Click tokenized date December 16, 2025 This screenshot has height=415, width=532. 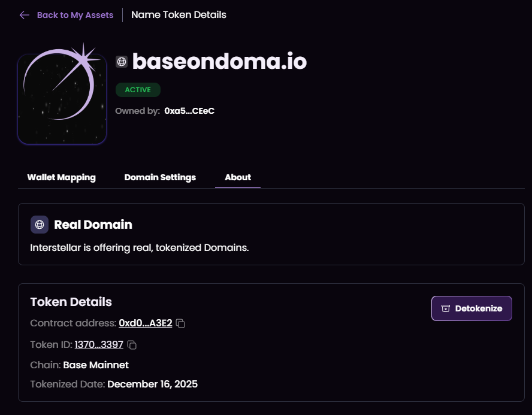coord(152,384)
